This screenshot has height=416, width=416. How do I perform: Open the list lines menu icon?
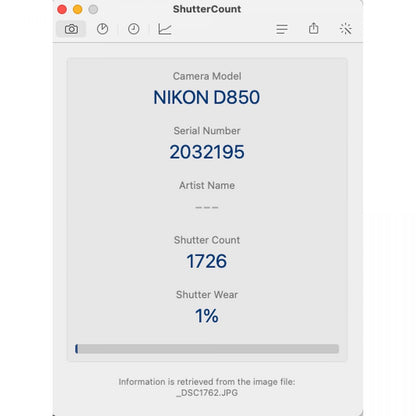point(282,29)
